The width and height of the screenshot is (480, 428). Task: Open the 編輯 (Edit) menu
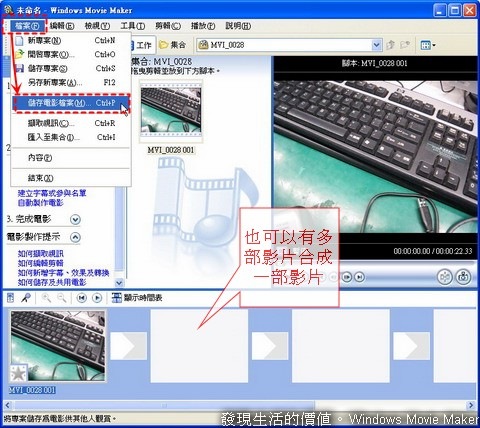pos(62,26)
